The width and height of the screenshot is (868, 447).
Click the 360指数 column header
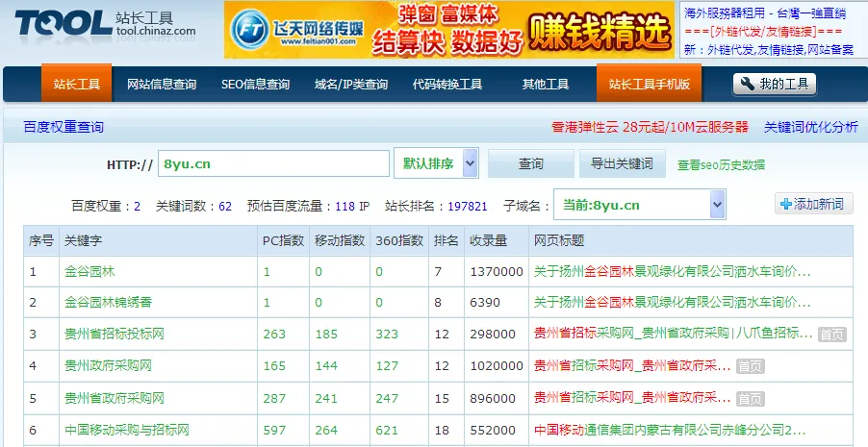point(399,240)
